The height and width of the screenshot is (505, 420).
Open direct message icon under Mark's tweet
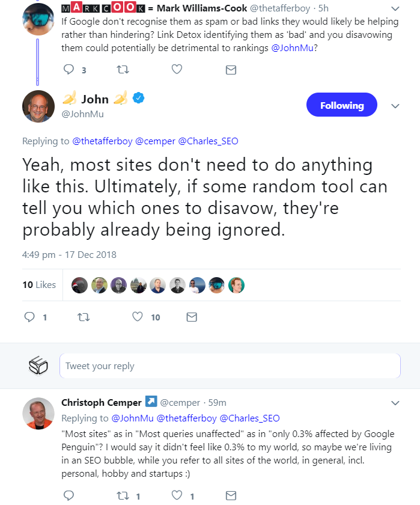tap(231, 70)
